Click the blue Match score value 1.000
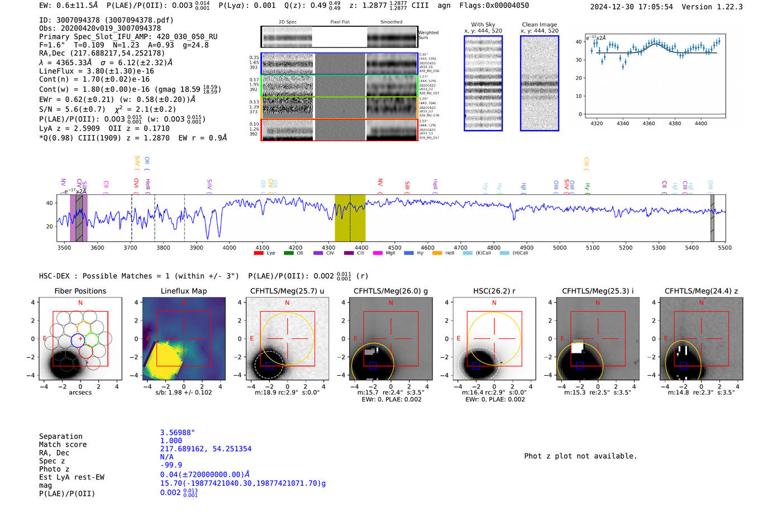782x532 pixels. [x=171, y=440]
